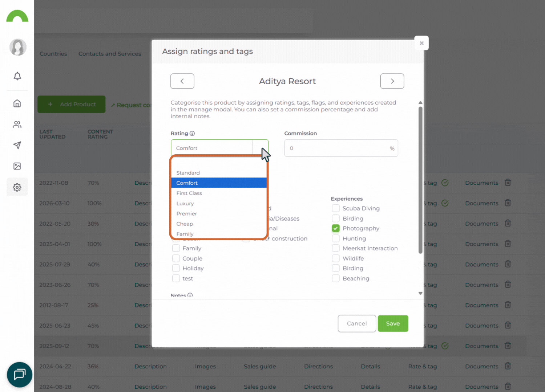Click the Rating info icon
Viewport: 545px width, 392px height.
pos(192,134)
